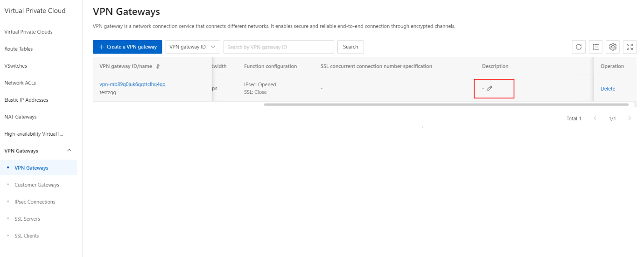Click the Total 1 pagination label

[574, 118]
